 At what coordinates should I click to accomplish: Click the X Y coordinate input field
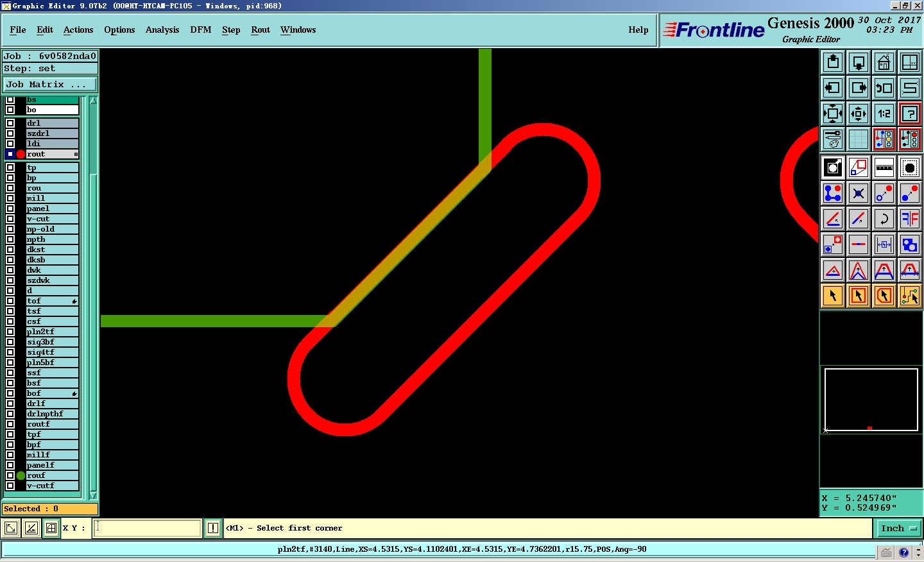(148, 529)
